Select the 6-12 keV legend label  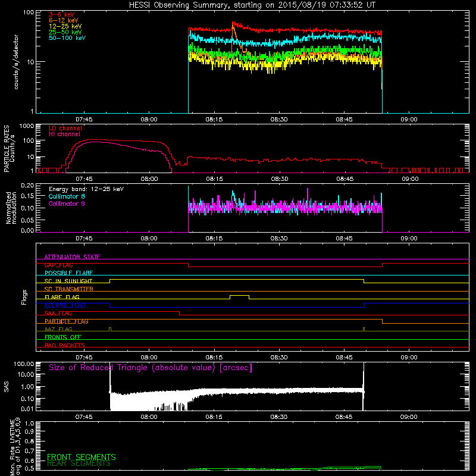point(63,20)
